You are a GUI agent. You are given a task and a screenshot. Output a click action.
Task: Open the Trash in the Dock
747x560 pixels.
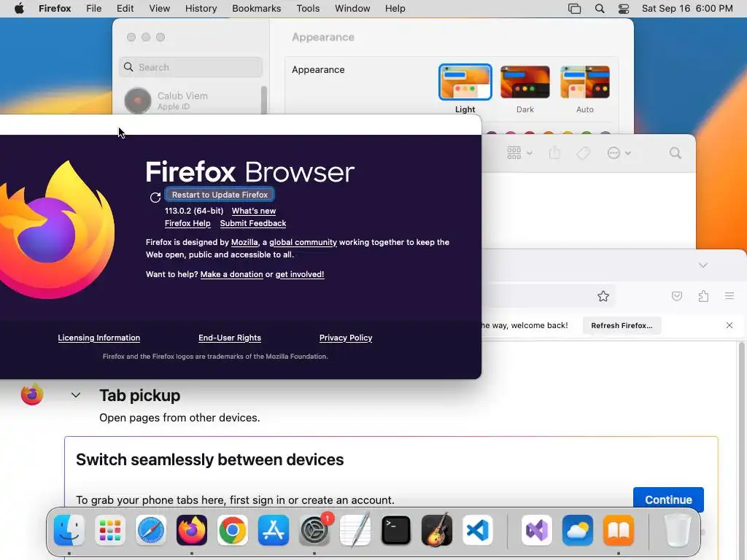(677, 530)
